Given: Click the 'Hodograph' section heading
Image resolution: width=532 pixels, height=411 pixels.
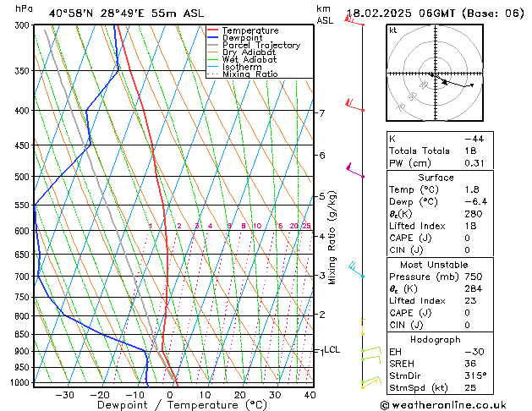Looking at the screenshot, I should coord(436,339).
